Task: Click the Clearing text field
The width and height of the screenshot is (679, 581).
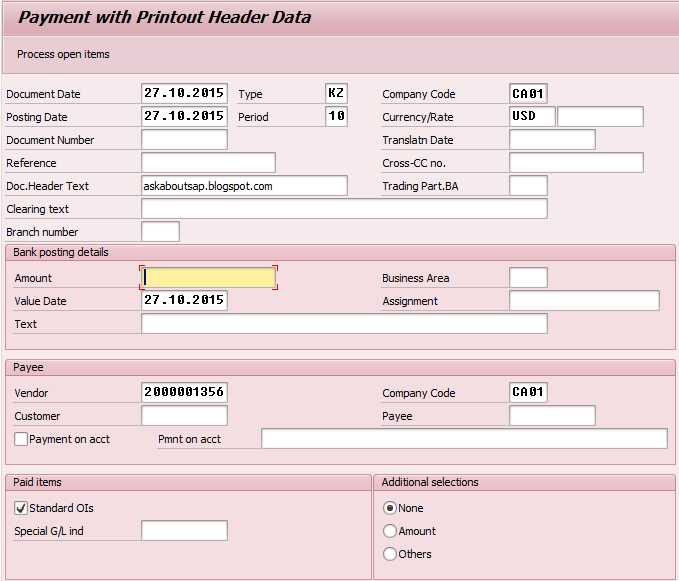Action: (344, 208)
